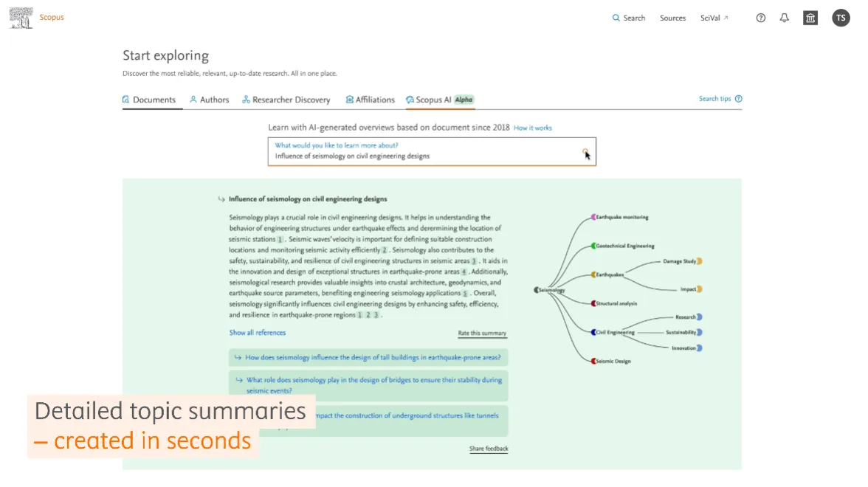This screenshot has width=868, height=487.
Task: Click the Affiliations building icon
Action: pyautogui.click(x=349, y=100)
